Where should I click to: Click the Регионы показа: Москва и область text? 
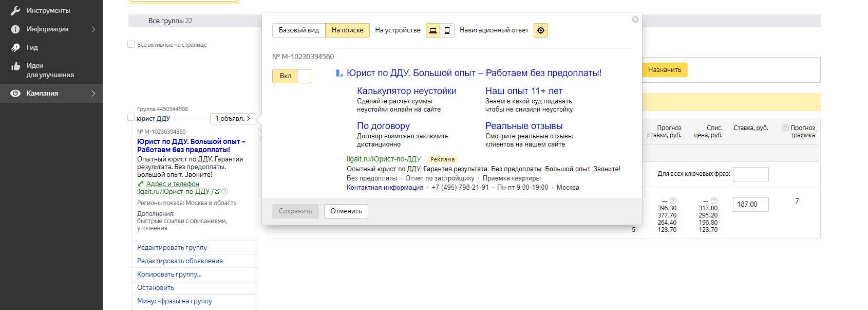[186, 203]
